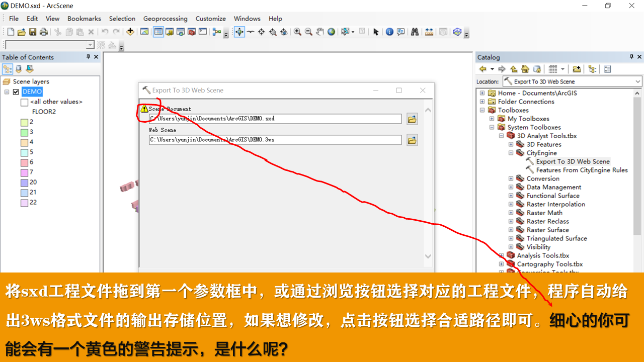Click the Scene layers heading
This screenshot has width=644, height=362.
(x=31, y=81)
